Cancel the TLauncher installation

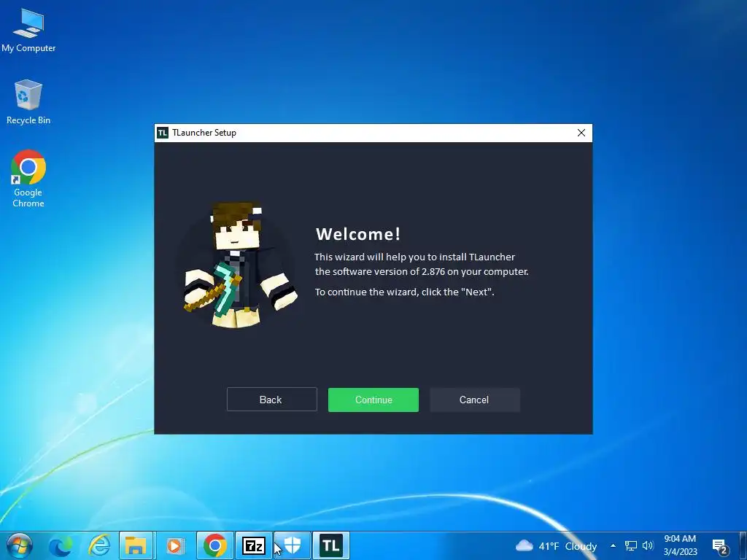474,400
